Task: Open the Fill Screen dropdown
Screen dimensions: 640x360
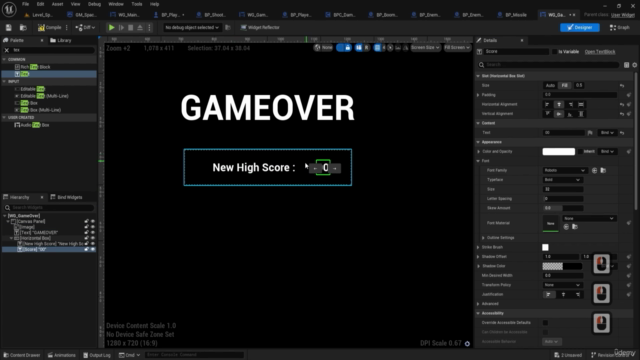Action: 457,48
